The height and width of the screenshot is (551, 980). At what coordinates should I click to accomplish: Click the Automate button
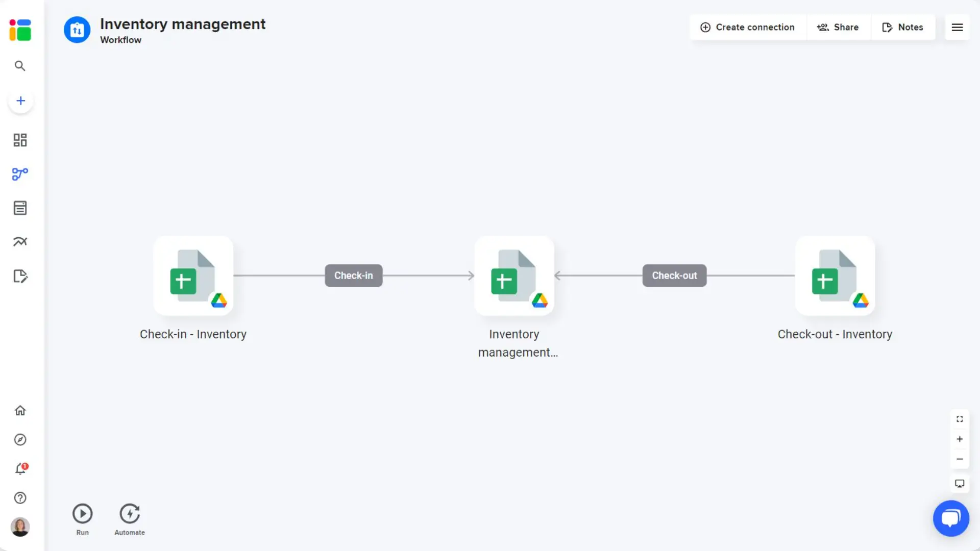[x=129, y=514]
